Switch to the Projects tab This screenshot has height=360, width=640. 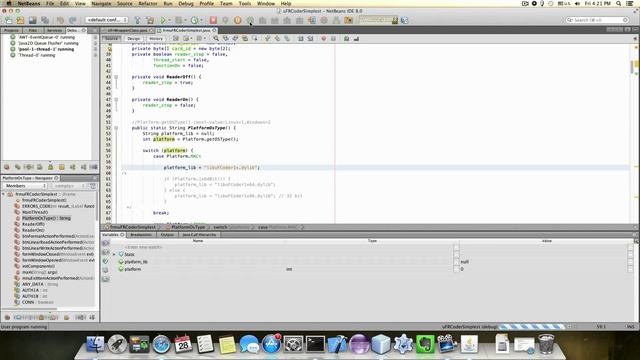coord(11,30)
